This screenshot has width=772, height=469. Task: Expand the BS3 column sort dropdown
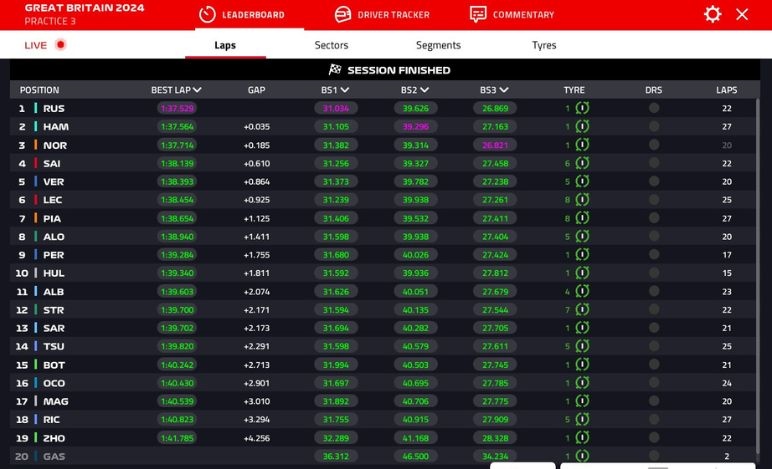[505, 90]
